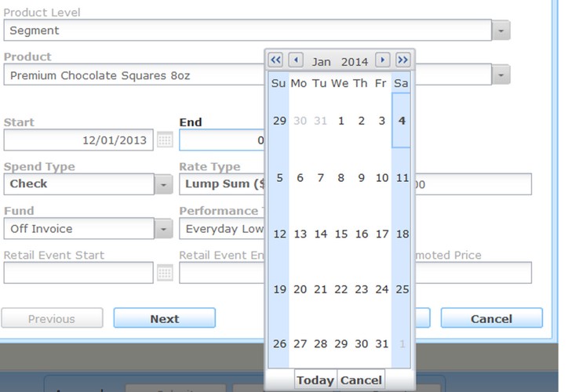Screen dimensions: 579x392
Task: Open the Start date calendar picker icon
Action: 165,140
